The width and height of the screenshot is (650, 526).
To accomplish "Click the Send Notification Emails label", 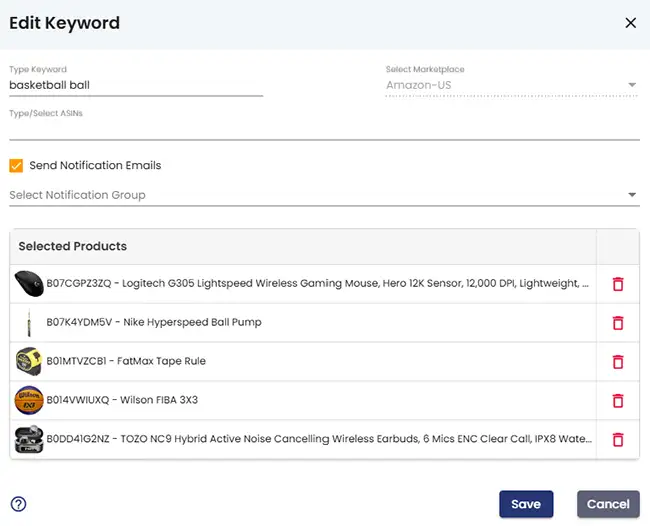I will click(95, 165).
